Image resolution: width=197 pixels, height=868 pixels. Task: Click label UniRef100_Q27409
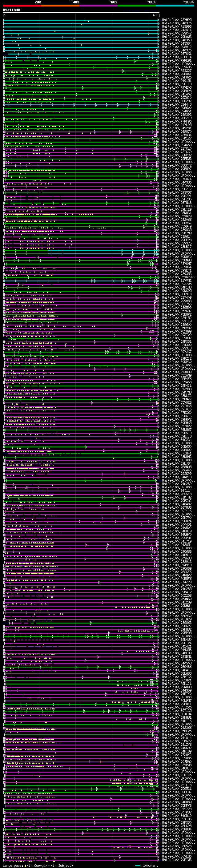(x=177, y=298)
